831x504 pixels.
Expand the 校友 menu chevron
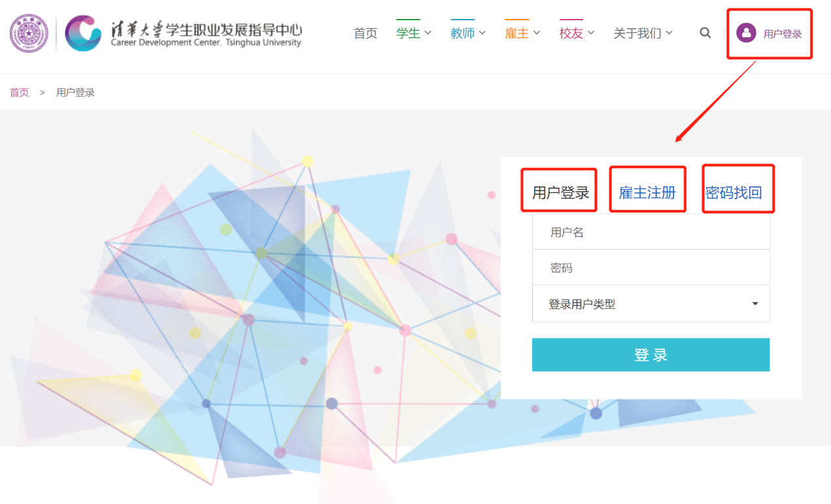(591, 33)
